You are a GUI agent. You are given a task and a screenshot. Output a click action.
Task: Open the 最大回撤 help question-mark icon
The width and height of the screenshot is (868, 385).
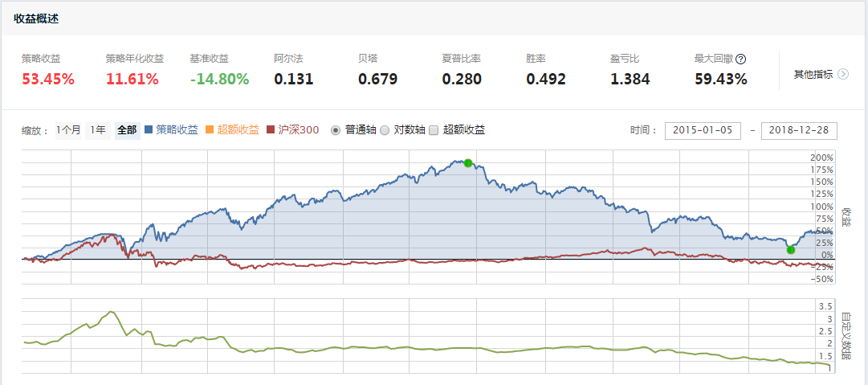pos(741,59)
